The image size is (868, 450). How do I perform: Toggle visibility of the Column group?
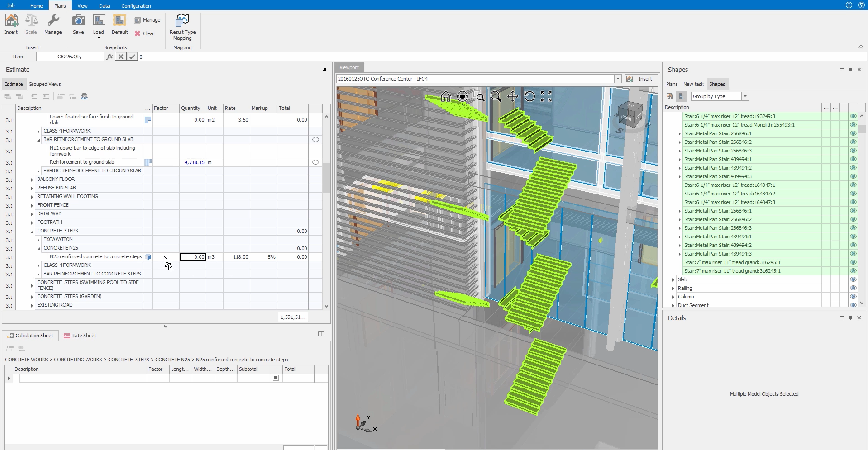[853, 297]
